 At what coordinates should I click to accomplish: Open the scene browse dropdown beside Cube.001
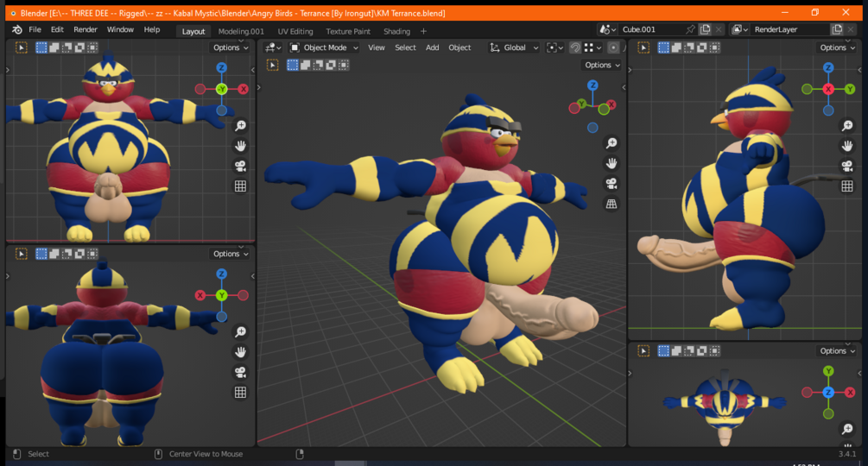click(x=608, y=29)
